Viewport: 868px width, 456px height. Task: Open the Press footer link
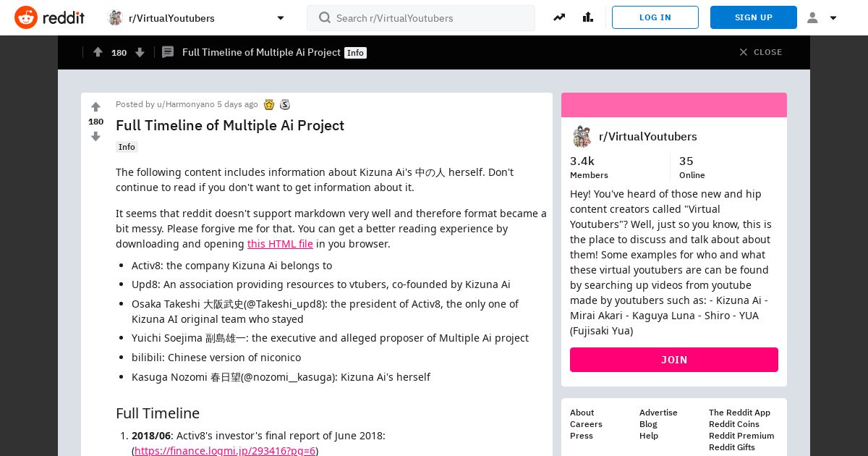pos(582,436)
